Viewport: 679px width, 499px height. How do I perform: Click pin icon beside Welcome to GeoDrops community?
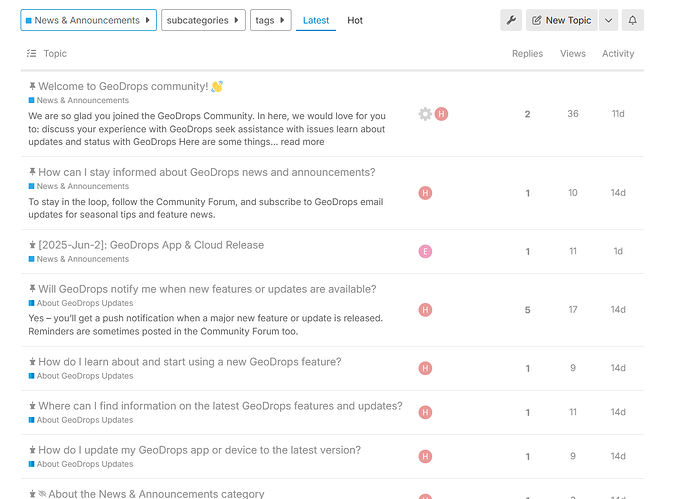32,86
